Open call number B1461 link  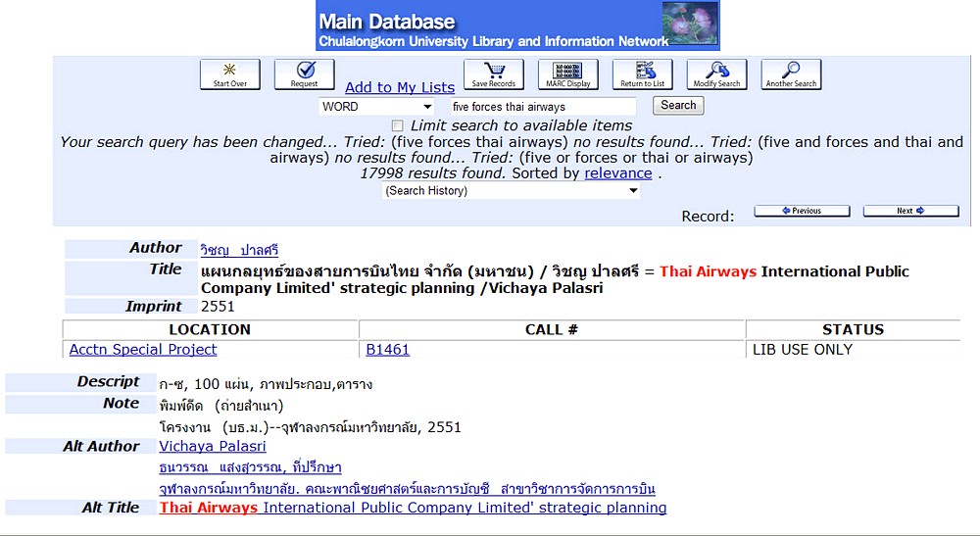(x=387, y=349)
